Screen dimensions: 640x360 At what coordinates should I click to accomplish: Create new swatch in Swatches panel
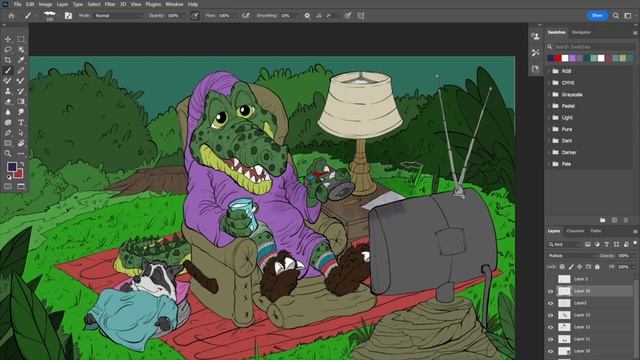(614, 220)
